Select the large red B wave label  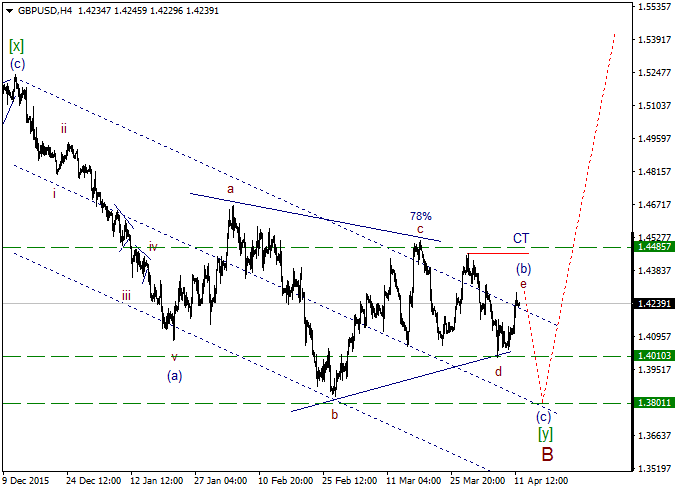tap(547, 454)
